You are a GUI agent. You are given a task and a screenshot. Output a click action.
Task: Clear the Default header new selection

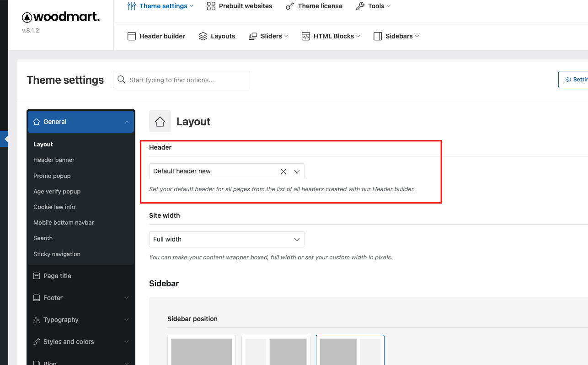point(283,171)
